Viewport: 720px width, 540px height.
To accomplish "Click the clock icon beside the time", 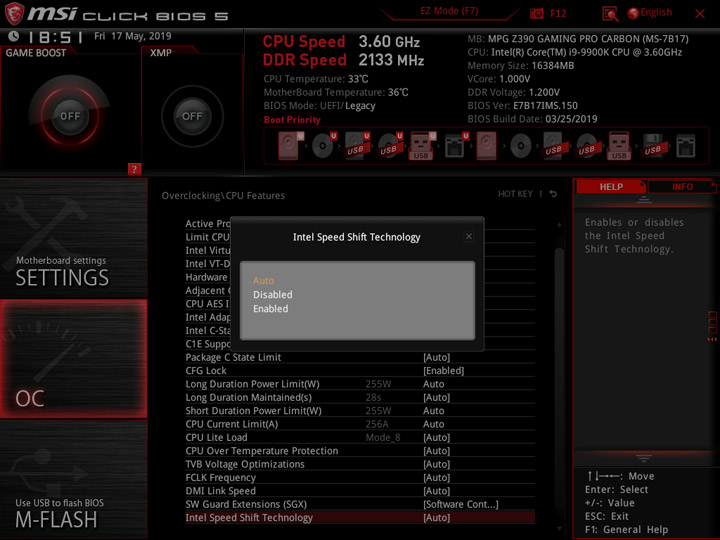I will point(14,36).
